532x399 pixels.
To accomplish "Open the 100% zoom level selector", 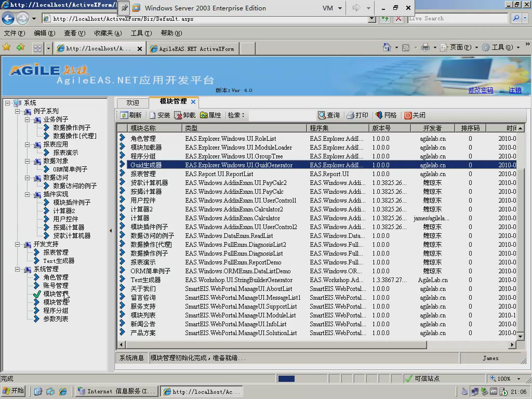I will pyautogui.click(x=504, y=378).
